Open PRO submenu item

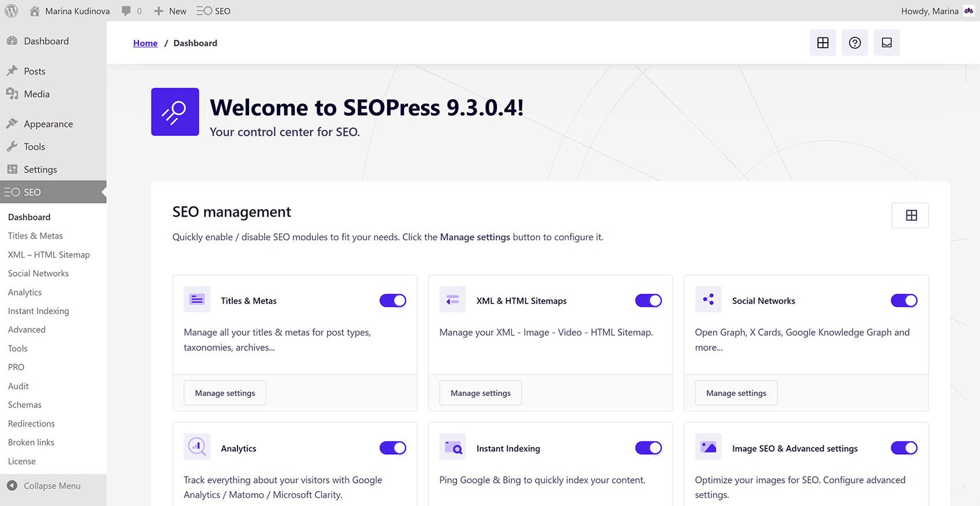coord(16,367)
